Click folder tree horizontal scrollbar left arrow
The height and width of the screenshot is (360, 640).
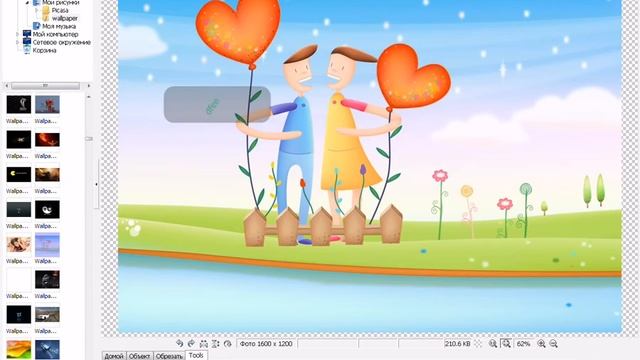click(x=7, y=86)
